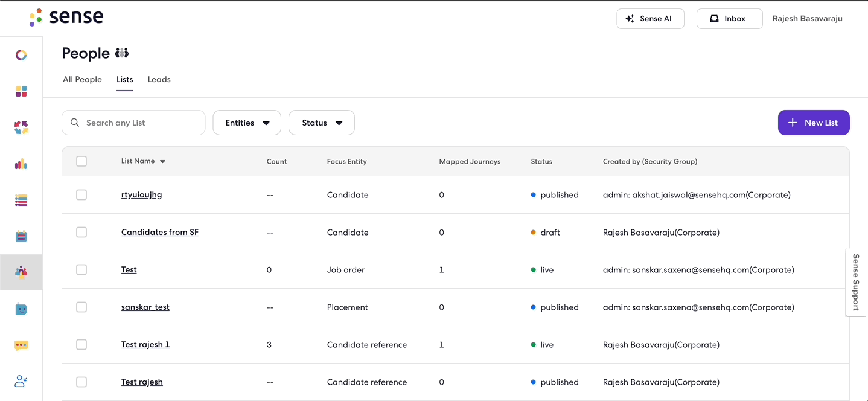This screenshot has width=868, height=401.
Task: Open the Test list link
Action: pos(129,270)
